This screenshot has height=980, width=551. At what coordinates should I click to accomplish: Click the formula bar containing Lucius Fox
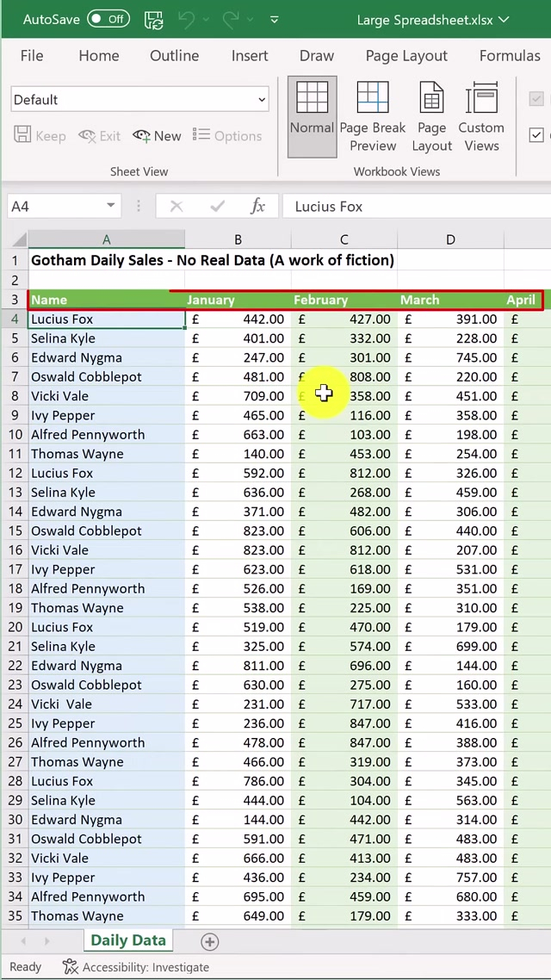(x=413, y=206)
